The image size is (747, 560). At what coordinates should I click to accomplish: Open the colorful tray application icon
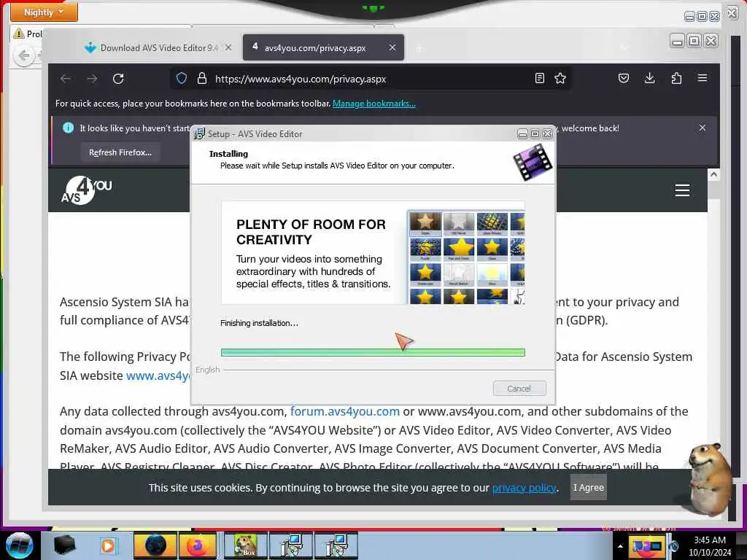[646, 547]
